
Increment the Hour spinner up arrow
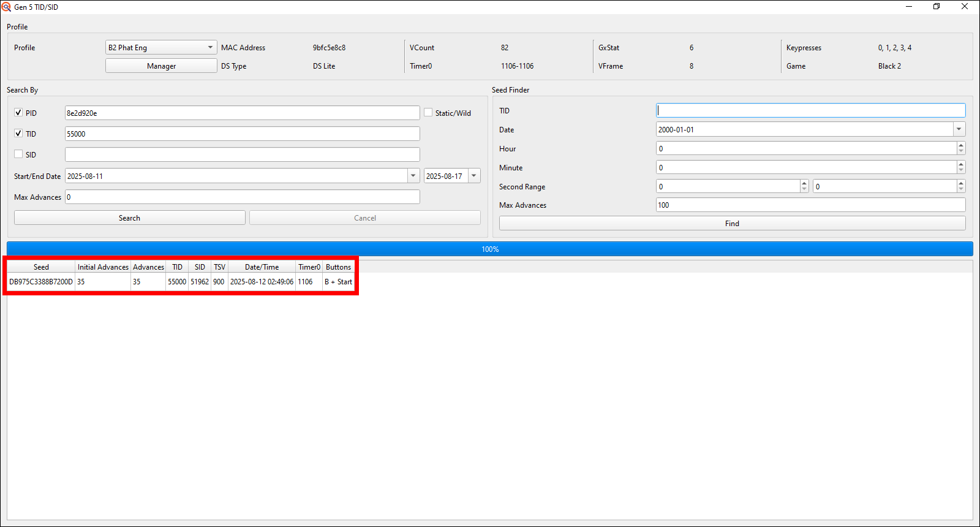click(x=960, y=145)
